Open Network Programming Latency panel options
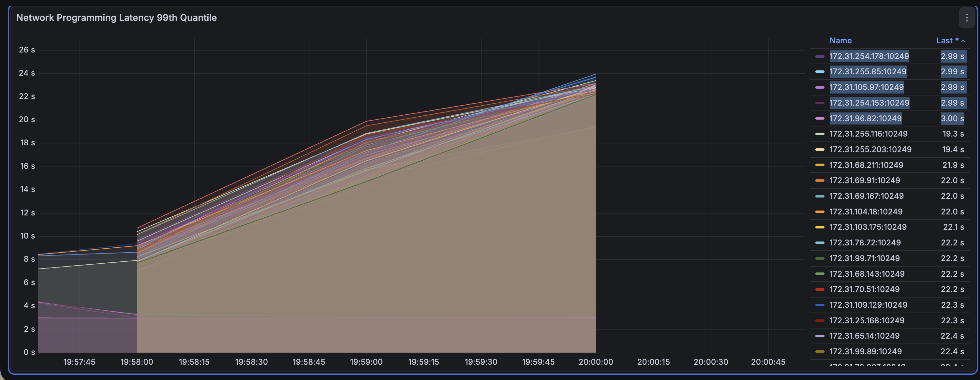The width and height of the screenshot is (980, 380). tap(967, 18)
